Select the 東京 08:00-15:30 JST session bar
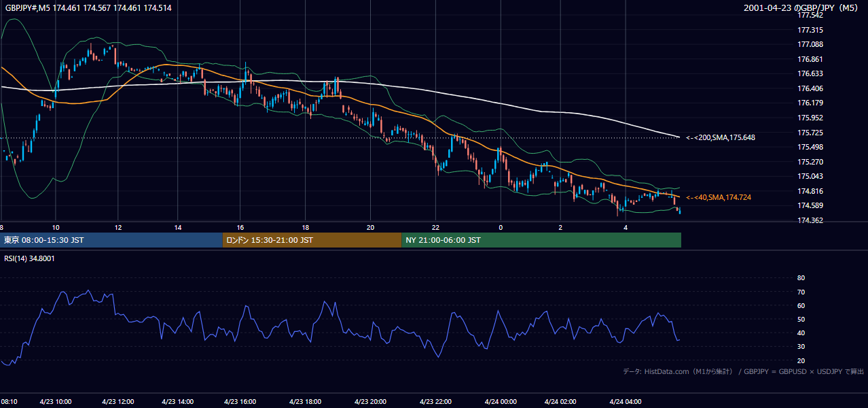 (x=111, y=240)
